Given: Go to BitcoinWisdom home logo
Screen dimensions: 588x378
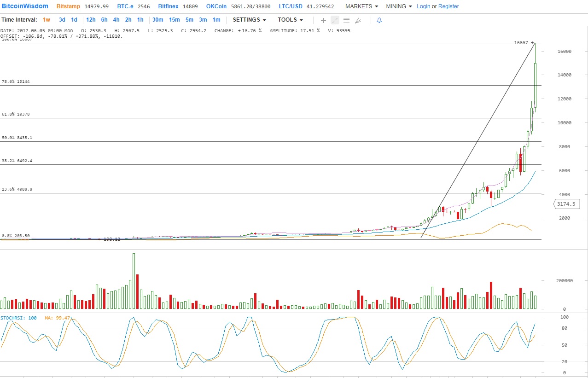Looking at the screenshot, I should pos(25,6).
